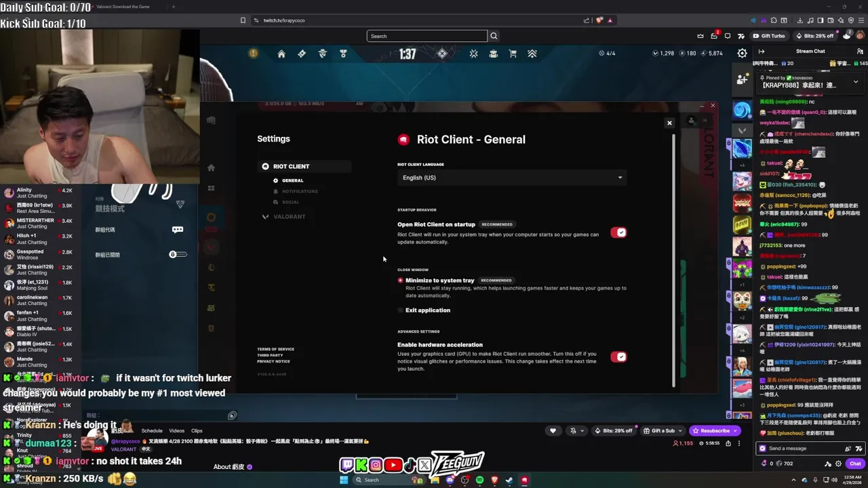Collapse the Stream Chat panel
Screen dimensions: 868x488
pyautogui.click(x=762, y=52)
